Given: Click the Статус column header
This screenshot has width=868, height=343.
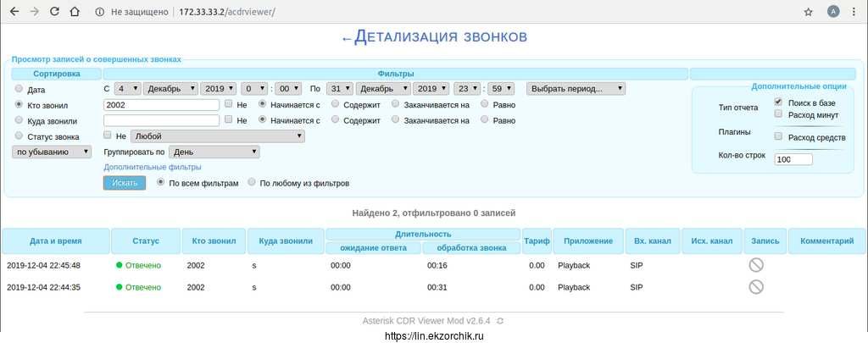Looking at the screenshot, I should 146,241.
